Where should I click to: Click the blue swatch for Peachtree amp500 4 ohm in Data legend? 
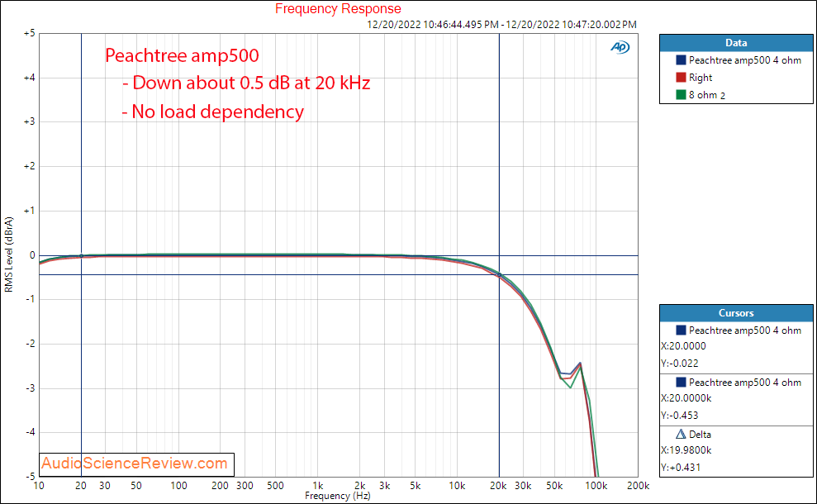click(681, 60)
